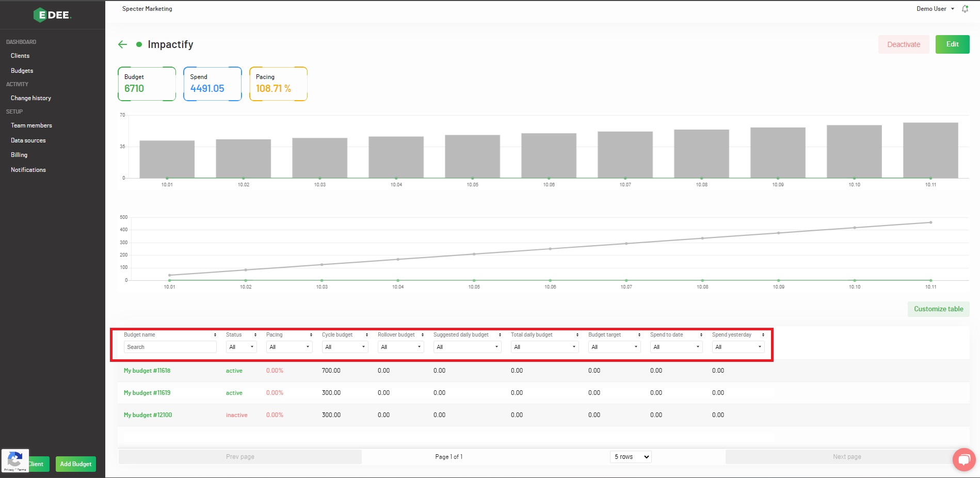Click the Deactivate button
The image size is (980, 478).
(904, 44)
